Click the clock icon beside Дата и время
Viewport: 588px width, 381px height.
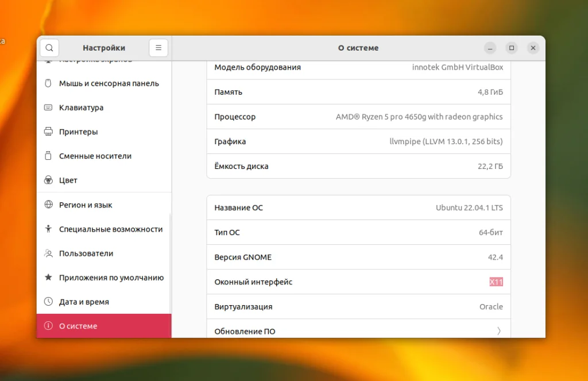[48, 302]
